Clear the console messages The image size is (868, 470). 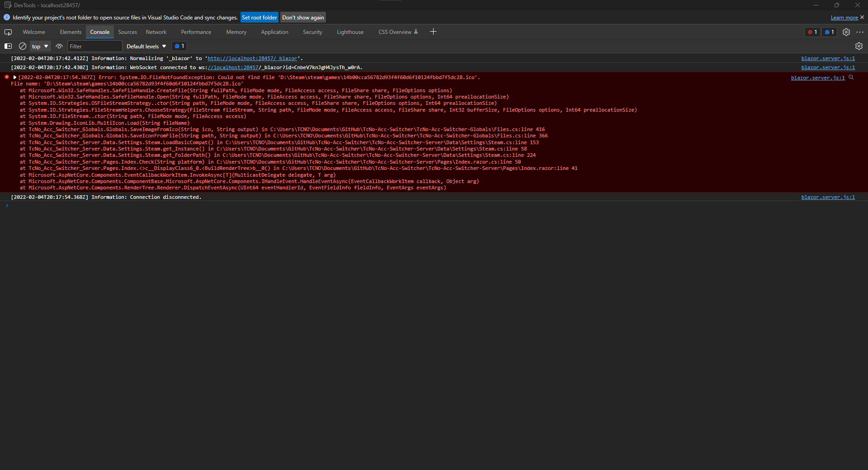[22, 46]
